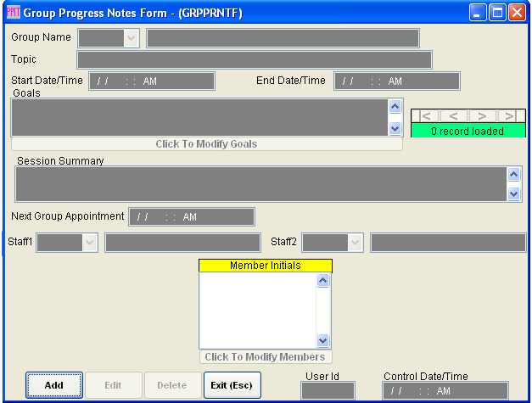Click To Modify Goals button
Image resolution: width=532 pixels, height=403 pixels.
click(x=206, y=144)
